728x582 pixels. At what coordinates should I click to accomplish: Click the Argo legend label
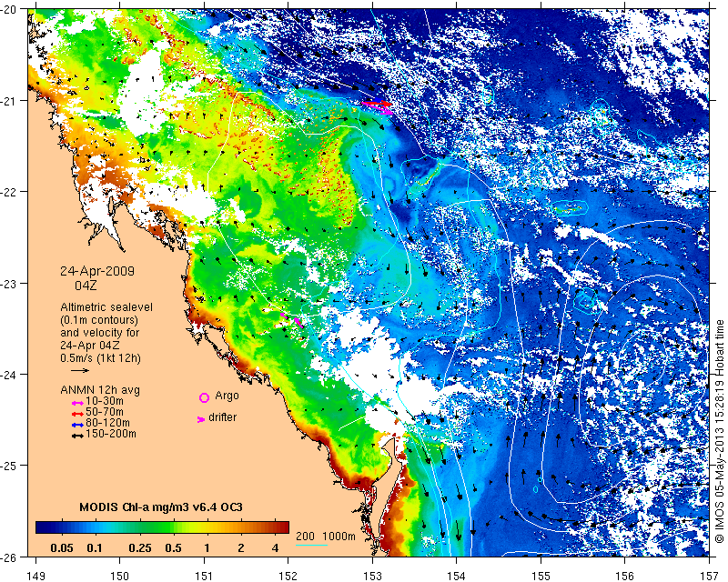(227, 396)
